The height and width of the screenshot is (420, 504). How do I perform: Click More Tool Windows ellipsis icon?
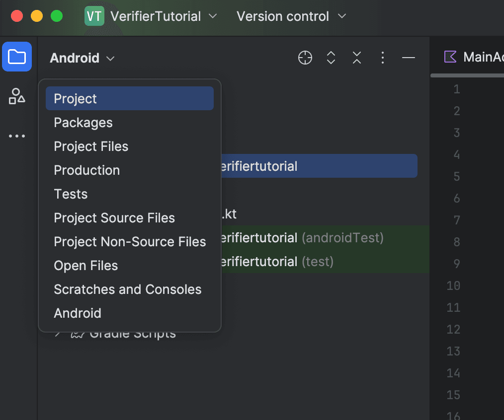click(x=16, y=136)
